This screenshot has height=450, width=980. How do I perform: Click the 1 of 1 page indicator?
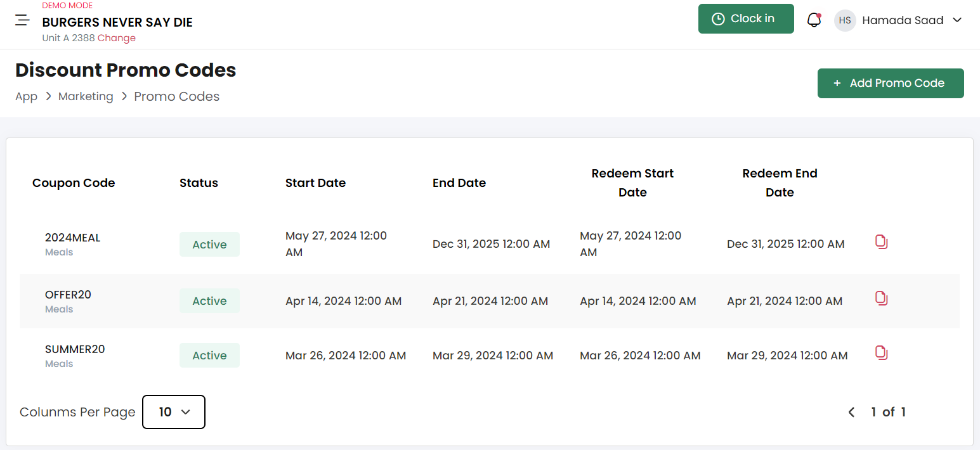click(x=888, y=412)
